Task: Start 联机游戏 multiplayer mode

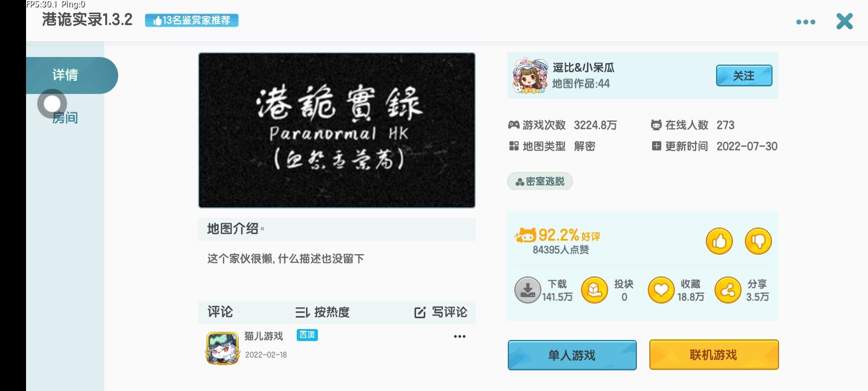Action: (713, 355)
